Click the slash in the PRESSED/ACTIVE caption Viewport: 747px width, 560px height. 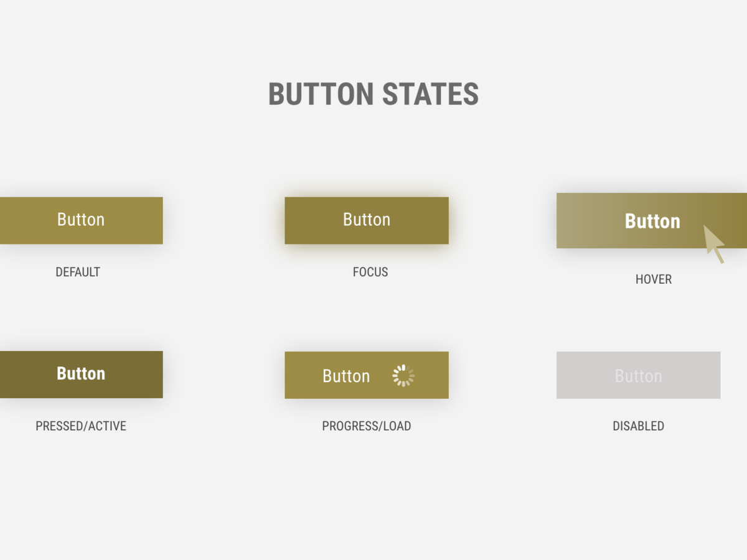(86, 426)
